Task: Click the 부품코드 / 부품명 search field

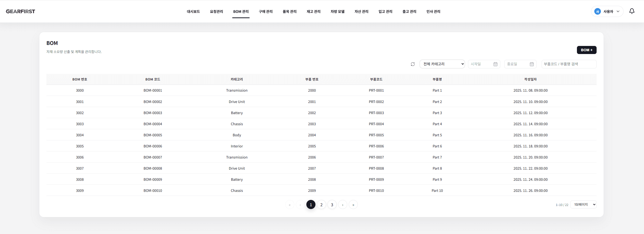Action: 569,64
